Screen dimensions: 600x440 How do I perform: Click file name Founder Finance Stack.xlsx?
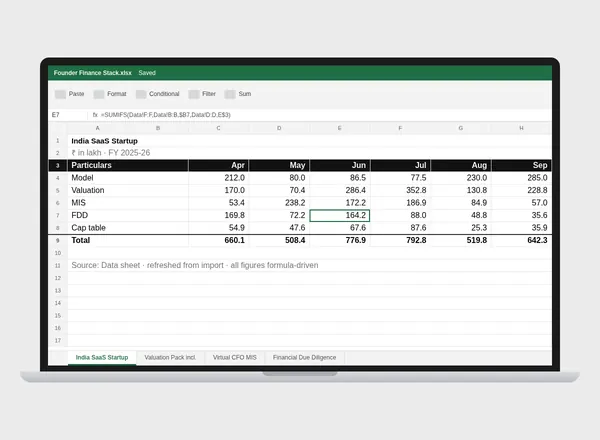coord(93,73)
